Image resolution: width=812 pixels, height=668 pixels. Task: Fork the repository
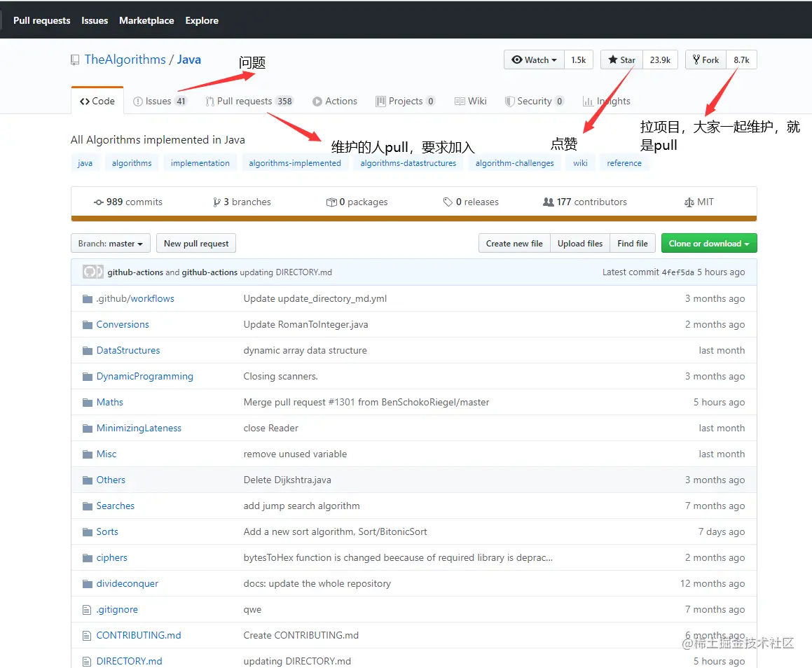coord(706,60)
